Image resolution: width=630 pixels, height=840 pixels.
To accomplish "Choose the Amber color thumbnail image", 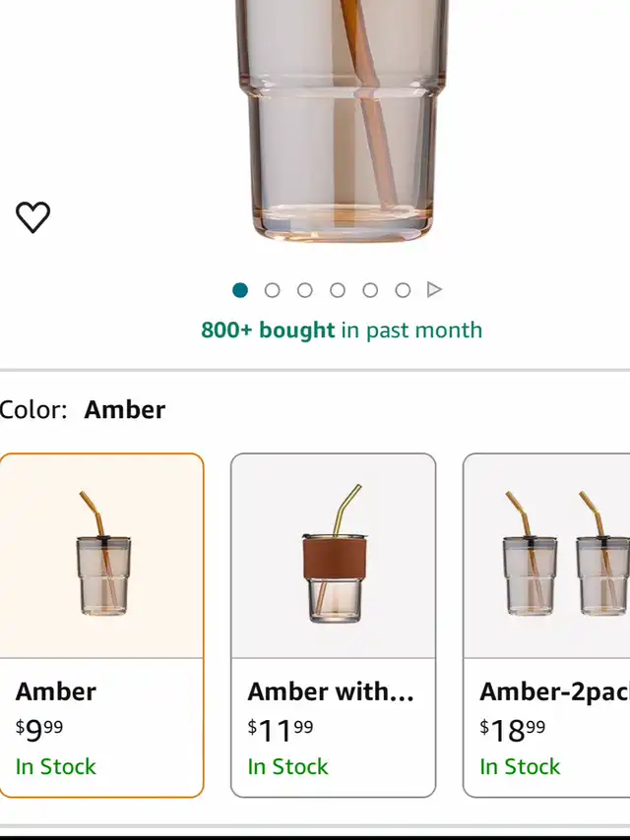I will [101, 555].
